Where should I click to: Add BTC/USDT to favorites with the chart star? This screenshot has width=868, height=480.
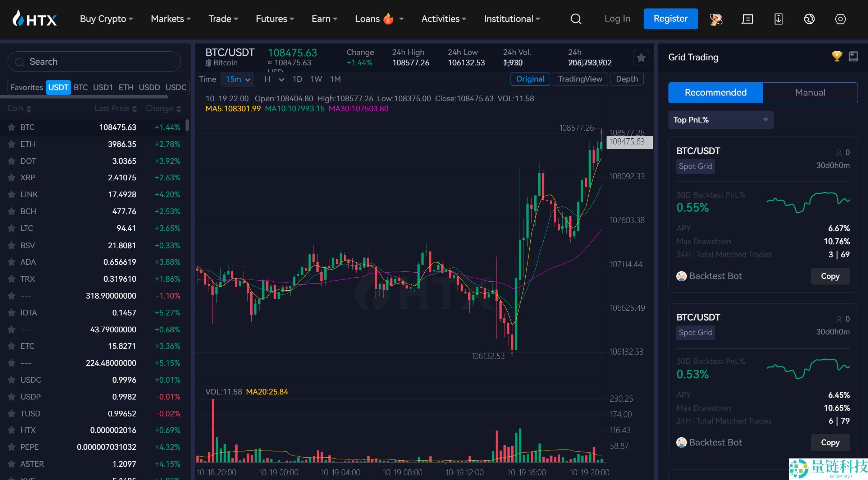click(641, 57)
